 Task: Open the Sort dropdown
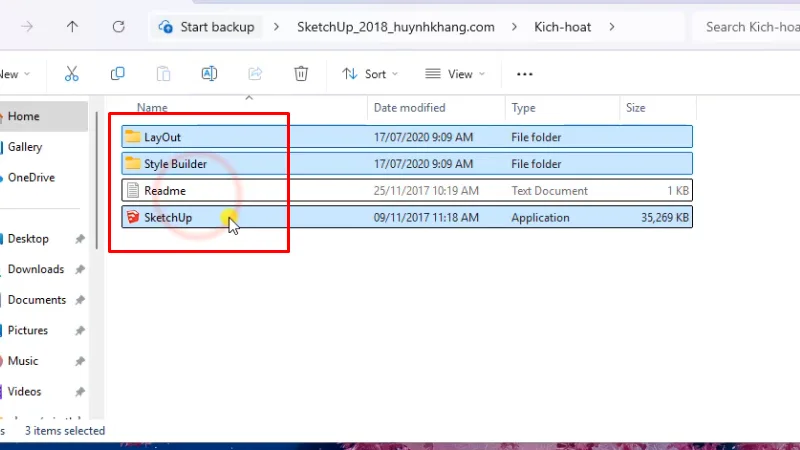[369, 74]
